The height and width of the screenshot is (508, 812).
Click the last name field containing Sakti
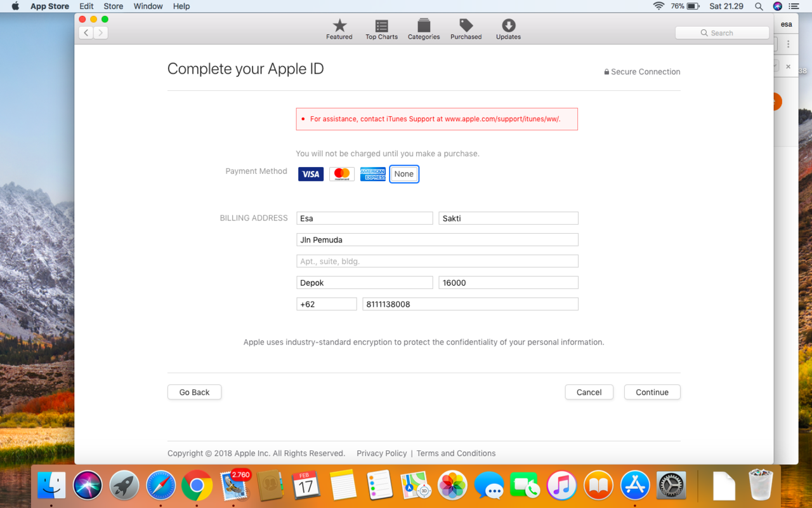click(508, 218)
